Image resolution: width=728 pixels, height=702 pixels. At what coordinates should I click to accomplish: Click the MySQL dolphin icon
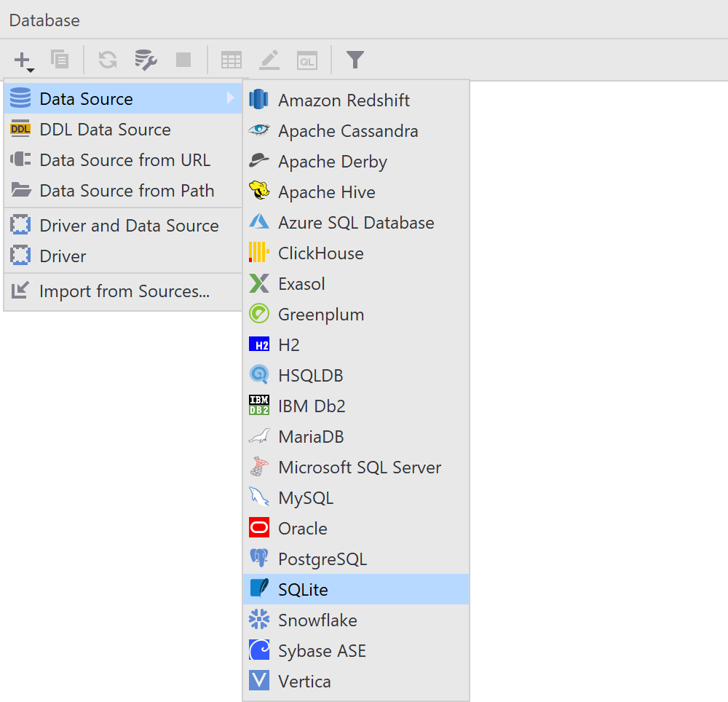point(259,497)
